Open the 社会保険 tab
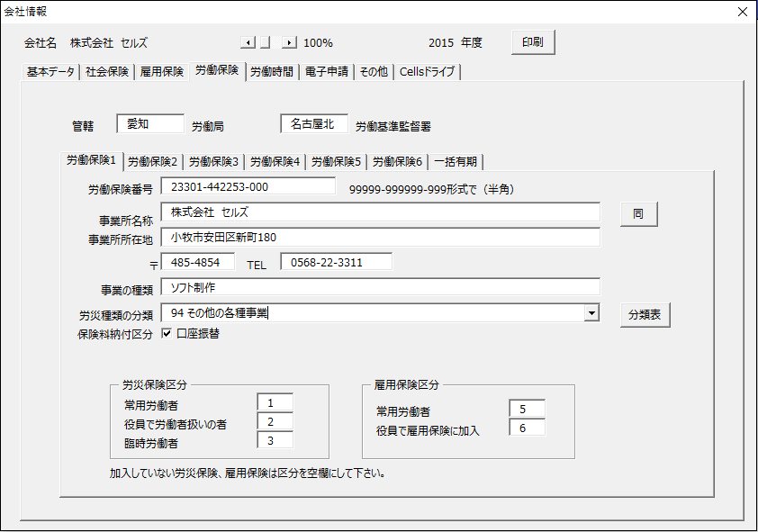This screenshot has height=532, width=758. [x=107, y=72]
